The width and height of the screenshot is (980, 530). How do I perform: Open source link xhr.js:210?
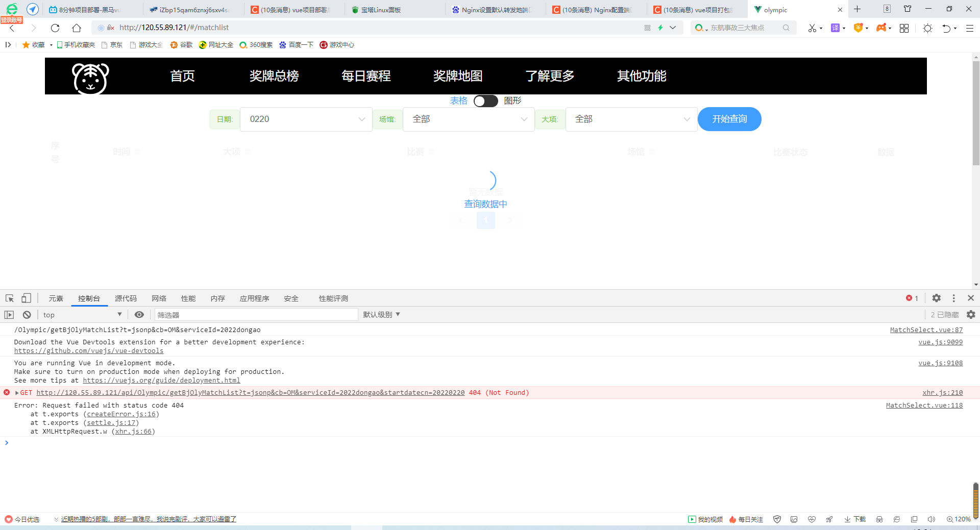click(x=942, y=393)
